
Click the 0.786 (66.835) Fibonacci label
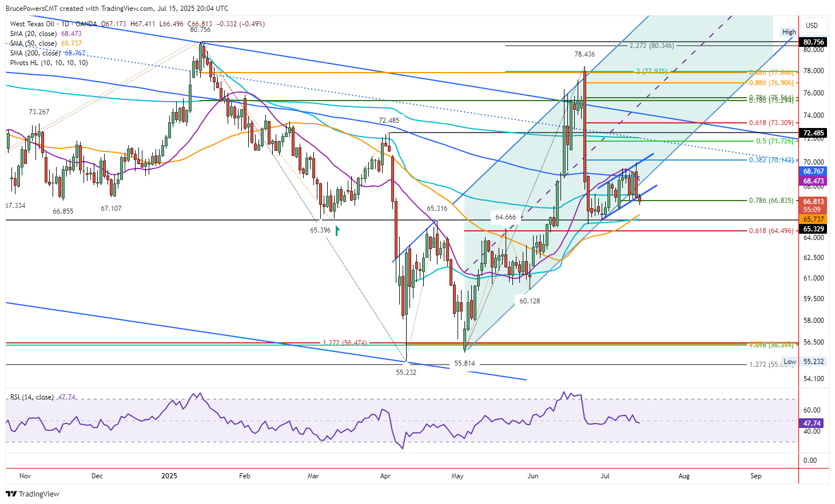point(772,201)
